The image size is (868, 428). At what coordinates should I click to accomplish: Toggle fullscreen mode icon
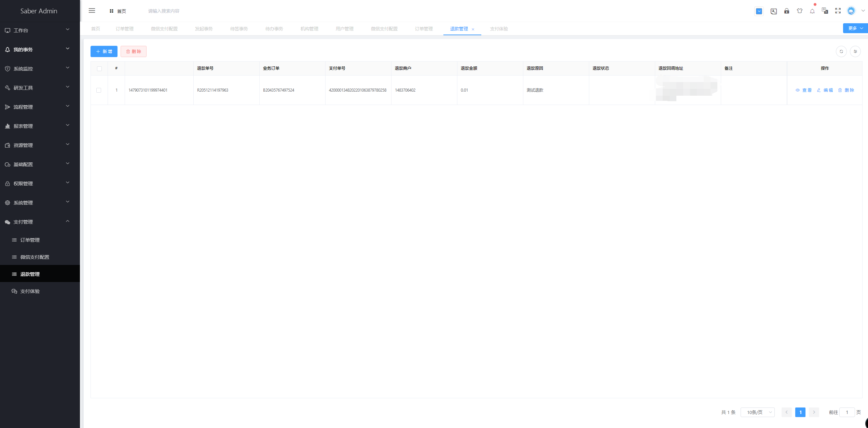pyautogui.click(x=838, y=11)
